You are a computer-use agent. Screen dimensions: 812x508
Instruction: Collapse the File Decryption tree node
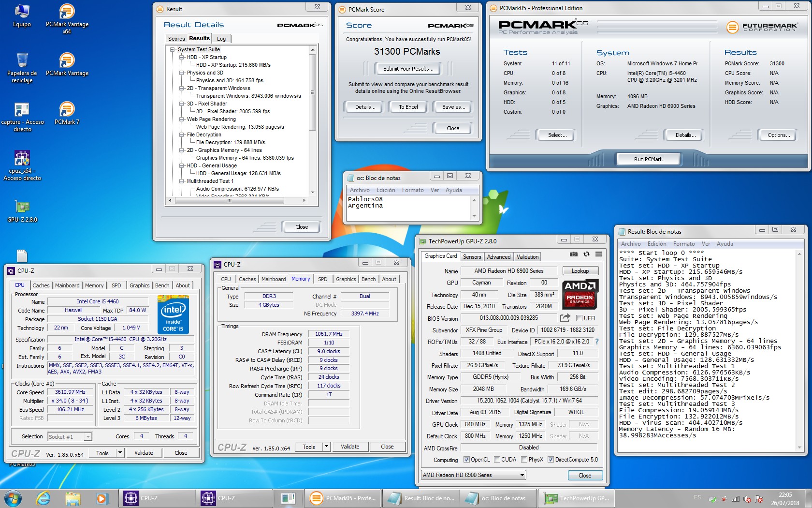[x=182, y=134]
